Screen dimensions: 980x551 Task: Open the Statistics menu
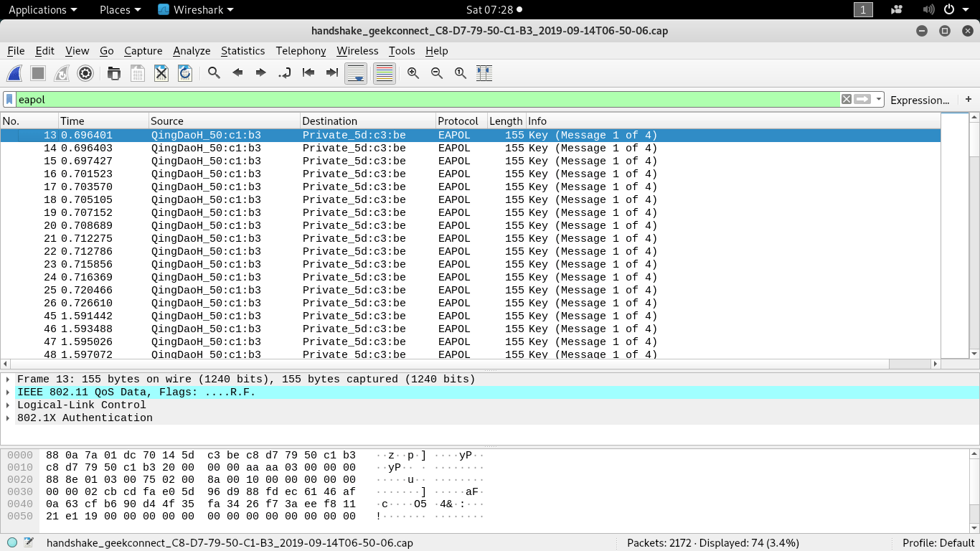[x=242, y=51]
